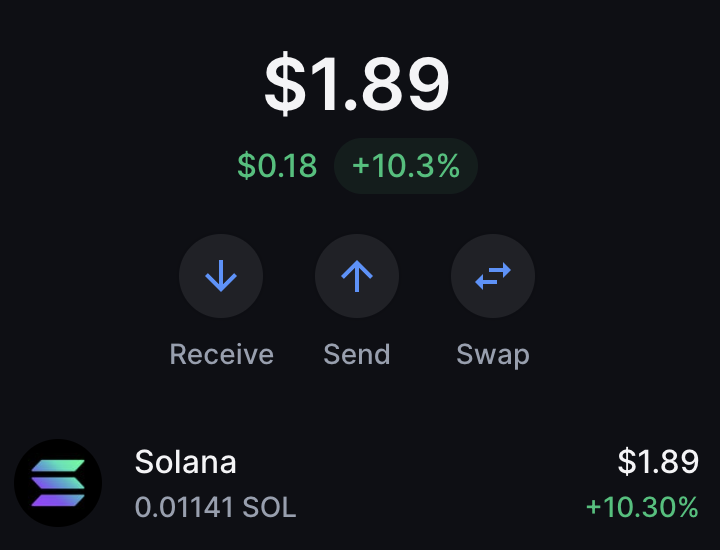Click the Swap arrows icon
This screenshot has width=720, height=550.
pyautogui.click(x=493, y=275)
